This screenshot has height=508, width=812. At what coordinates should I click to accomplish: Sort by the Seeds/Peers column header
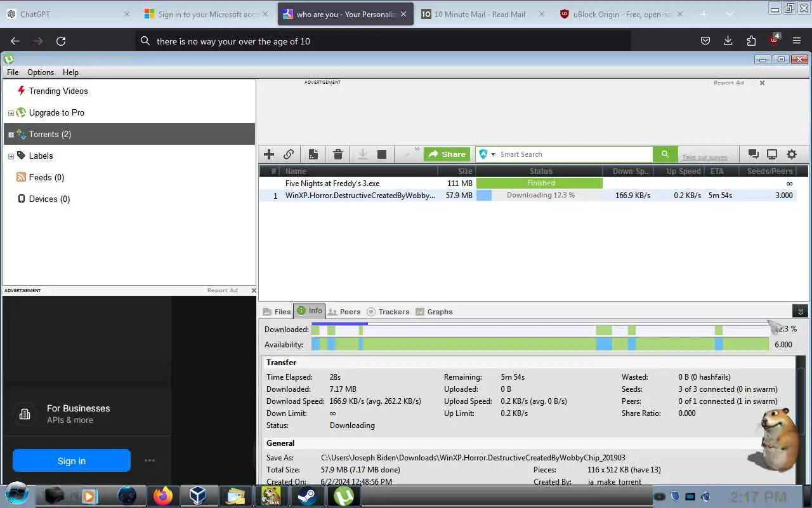[x=769, y=171]
